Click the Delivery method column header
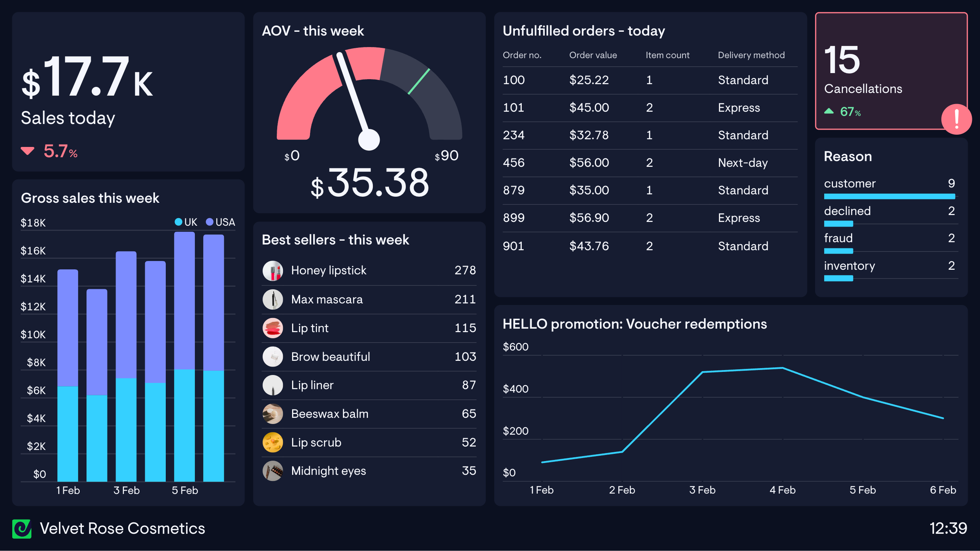 [x=751, y=55]
